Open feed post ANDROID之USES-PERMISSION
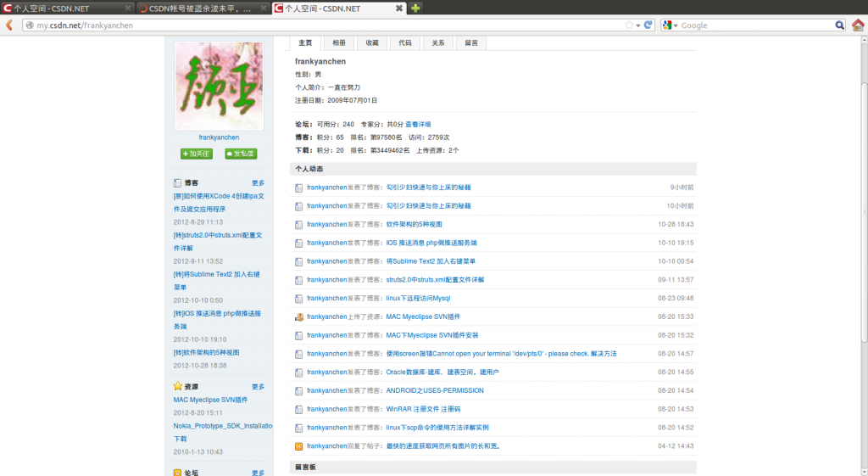The image size is (868, 476). (x=435, y=390)
